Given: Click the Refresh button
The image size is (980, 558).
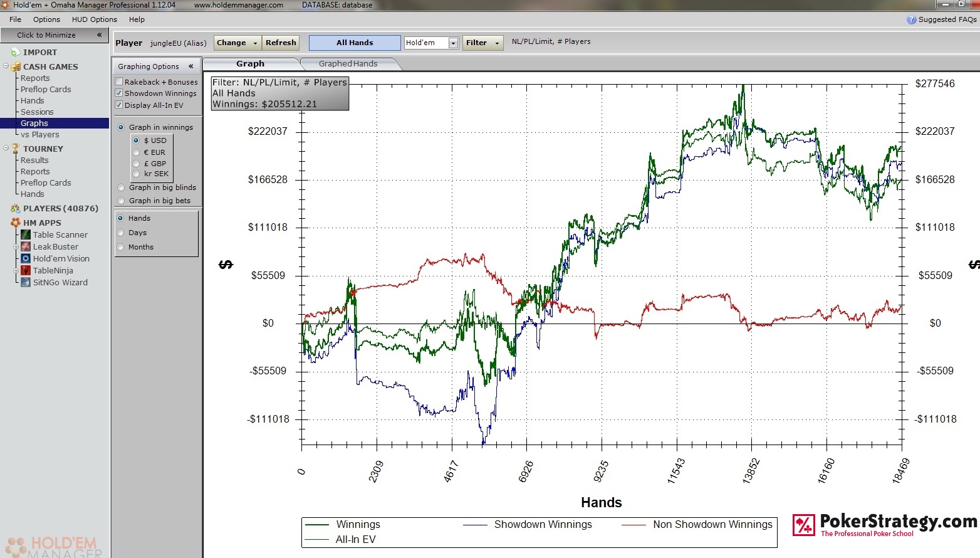Looking at the screenshot, I should [281, 43].
